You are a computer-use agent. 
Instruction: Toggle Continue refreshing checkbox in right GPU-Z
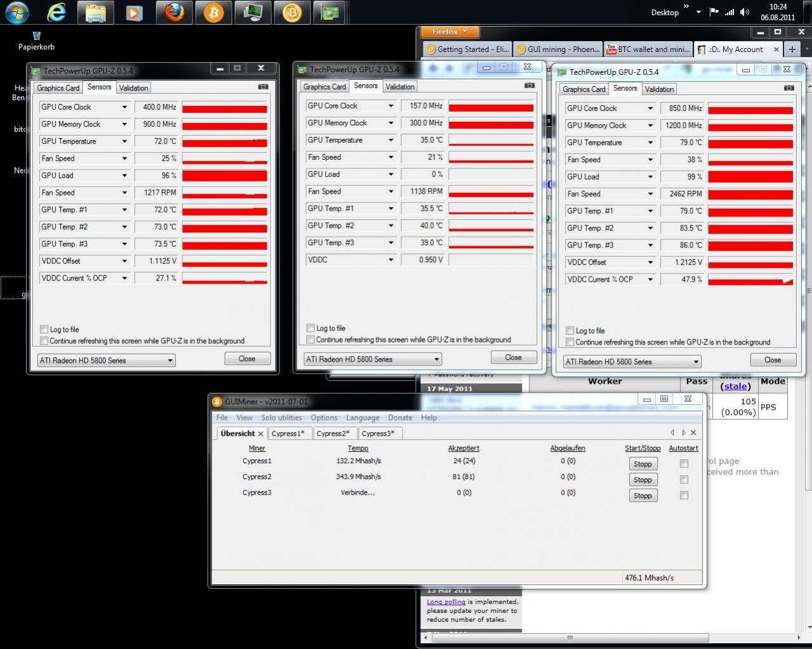[x=570, y=342]
